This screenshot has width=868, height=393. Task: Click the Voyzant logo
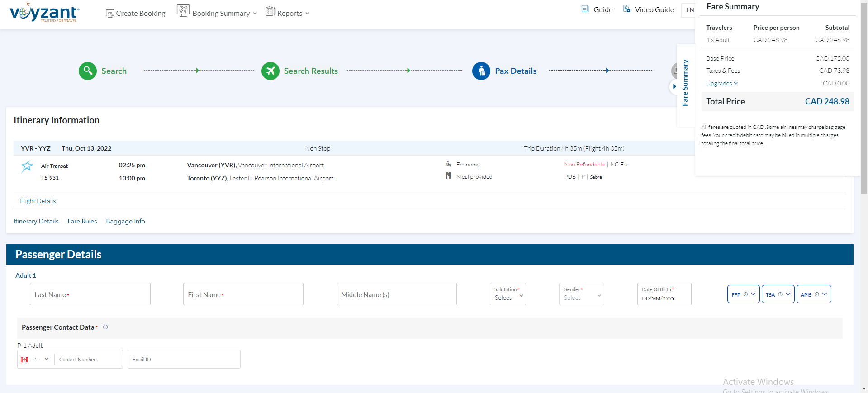click(44, 13)
